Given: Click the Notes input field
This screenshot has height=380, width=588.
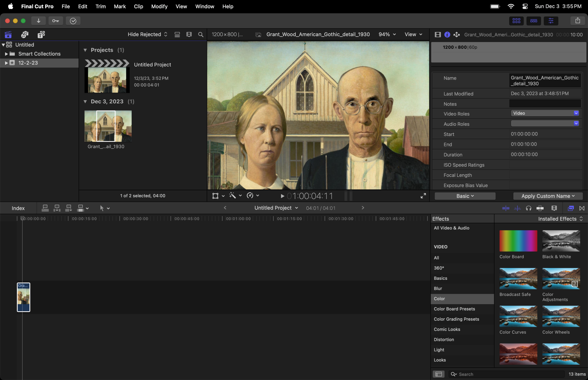Looking at the screenshot, I should 545,103.
